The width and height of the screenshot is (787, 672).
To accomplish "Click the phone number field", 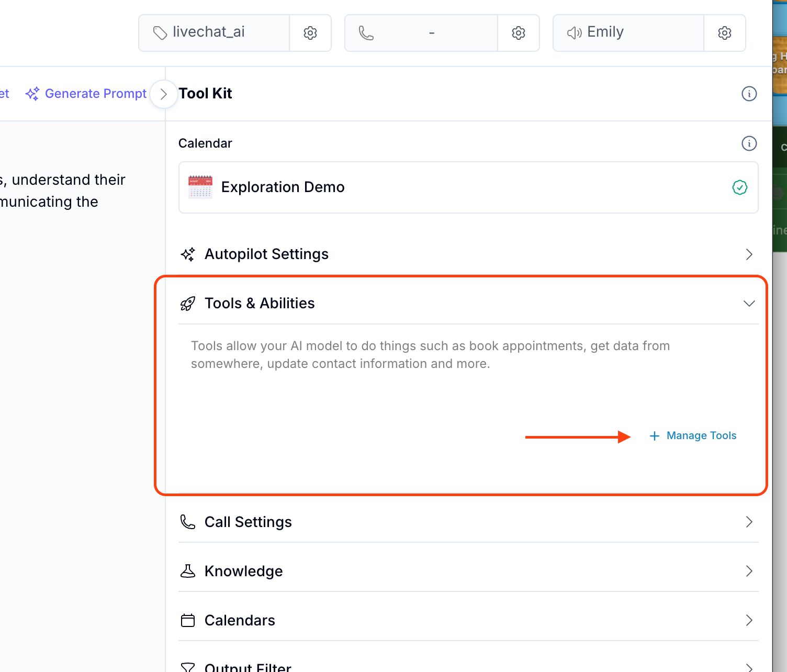I will 421,33.
